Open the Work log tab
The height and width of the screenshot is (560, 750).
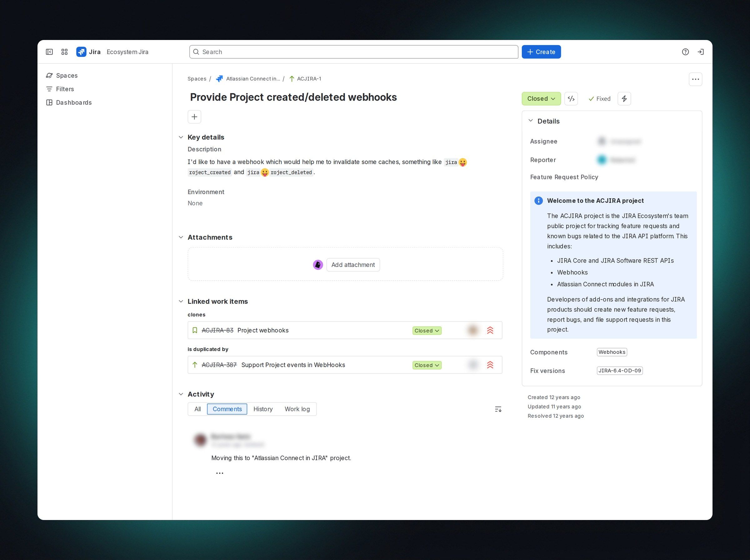point(297,409)
